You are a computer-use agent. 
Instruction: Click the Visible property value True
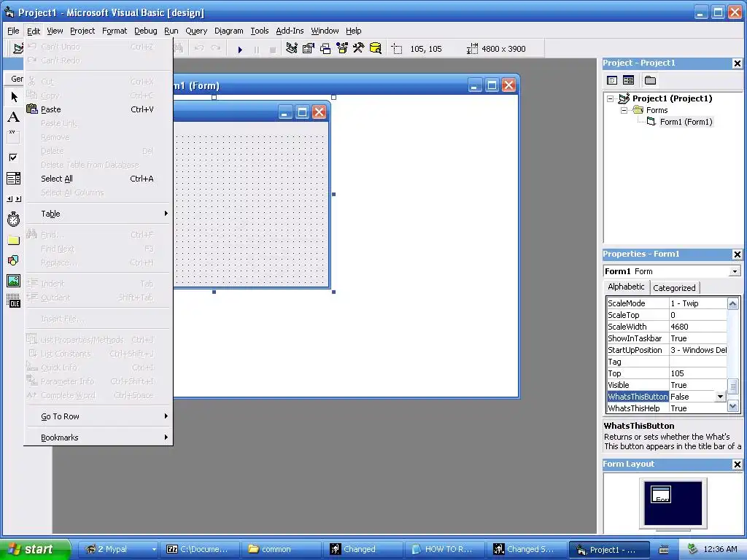pos(698,385)
